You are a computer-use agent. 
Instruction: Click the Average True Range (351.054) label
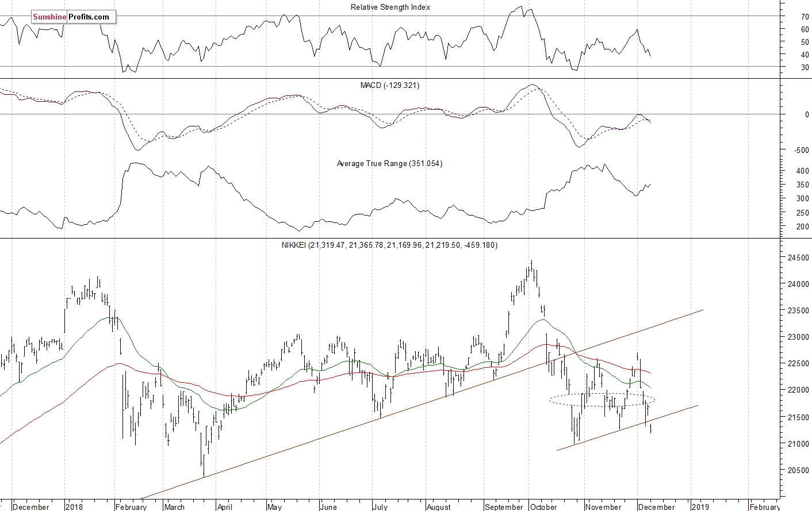tap(389, 164)
